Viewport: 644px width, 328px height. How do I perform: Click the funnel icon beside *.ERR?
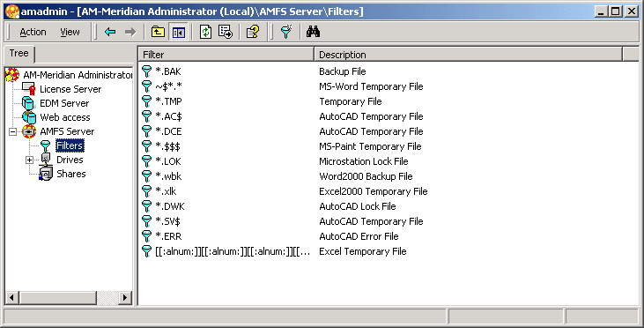click(x=146, y=236)
